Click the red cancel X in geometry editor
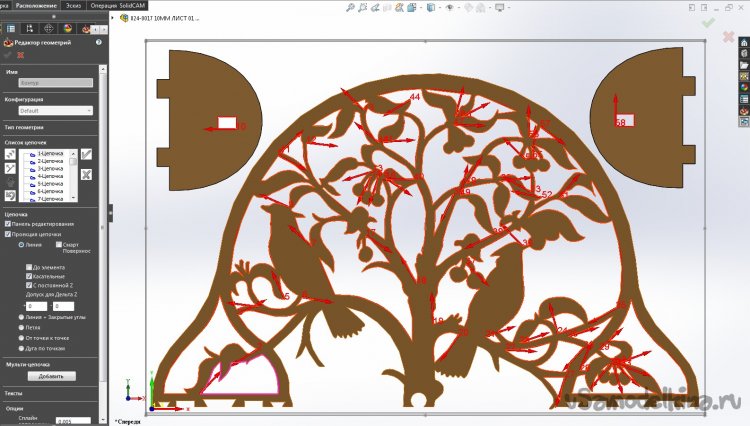Viewport: 750px width, 426px height. point(21,55)
